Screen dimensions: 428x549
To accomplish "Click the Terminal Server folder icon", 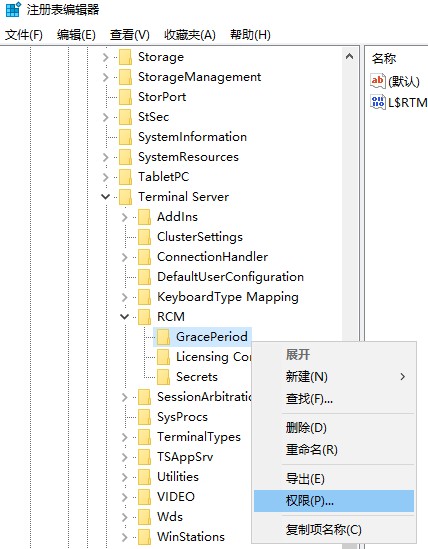I will [x=125, y=197].
